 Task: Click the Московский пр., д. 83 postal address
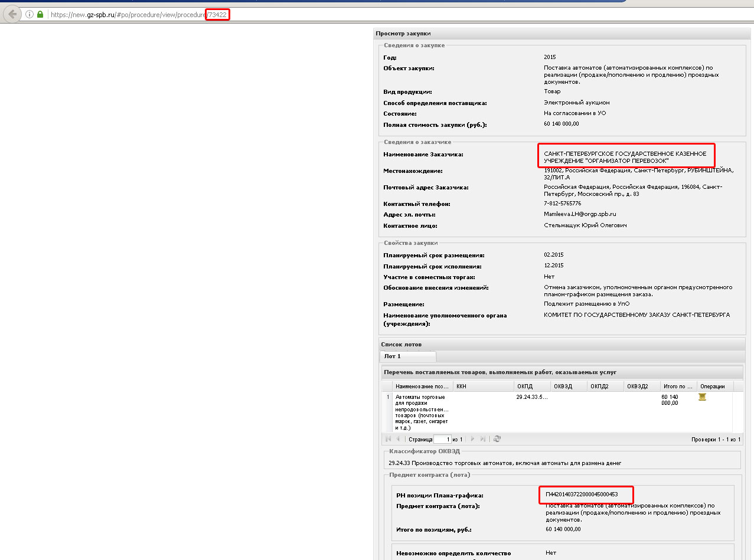pos(632,190)
